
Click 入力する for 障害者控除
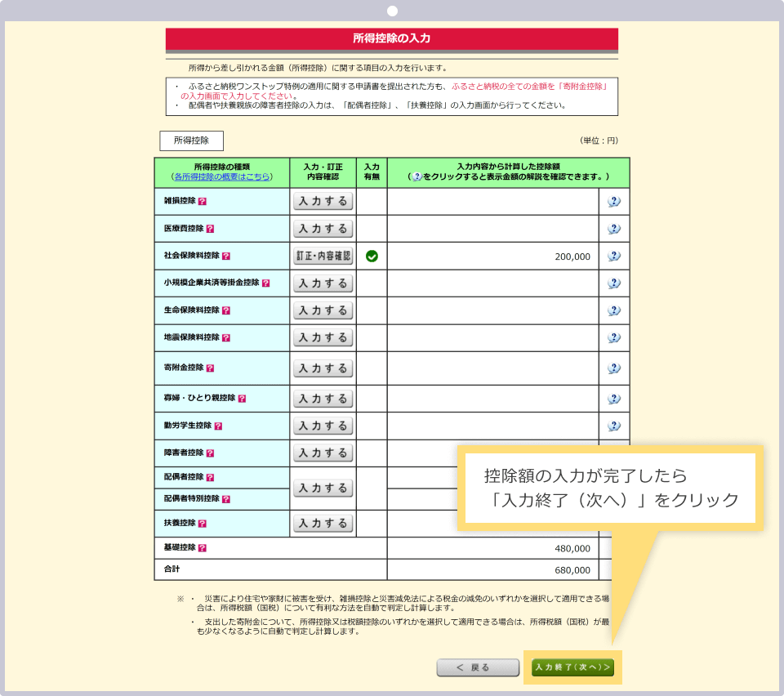point(323,453)
